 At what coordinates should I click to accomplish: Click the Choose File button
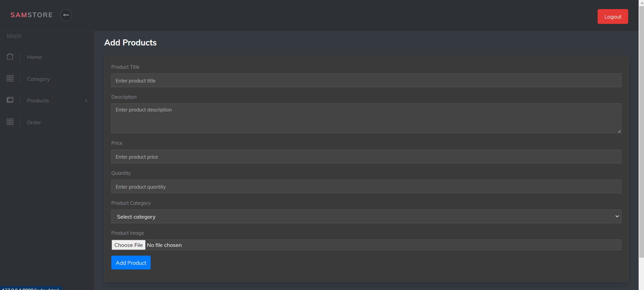(128, 245)
